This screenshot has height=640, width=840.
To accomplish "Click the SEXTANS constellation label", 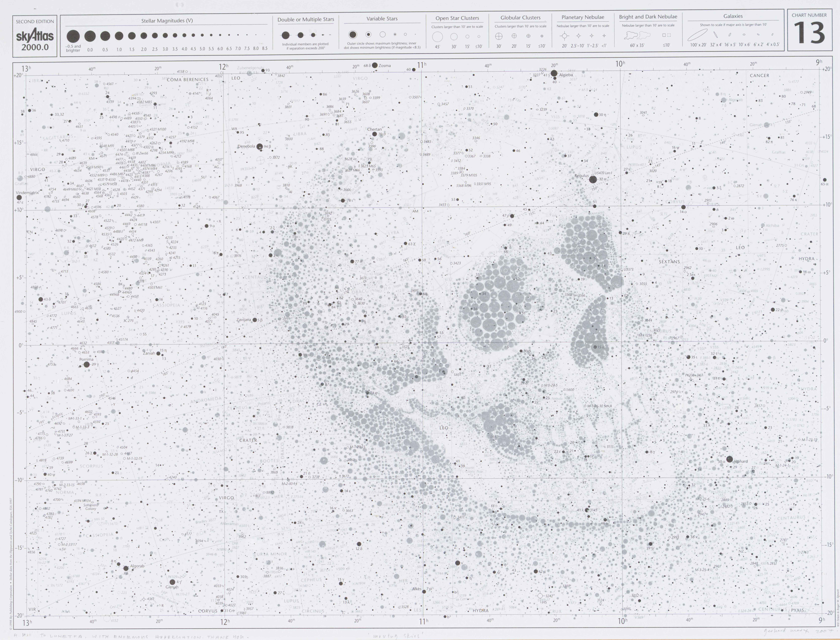I will [x=669, y=262].
